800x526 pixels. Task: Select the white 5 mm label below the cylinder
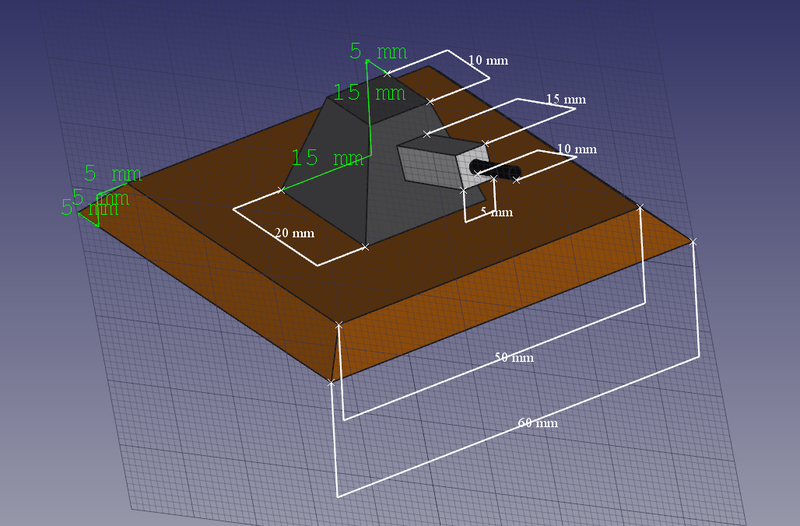tap(496, 213)
